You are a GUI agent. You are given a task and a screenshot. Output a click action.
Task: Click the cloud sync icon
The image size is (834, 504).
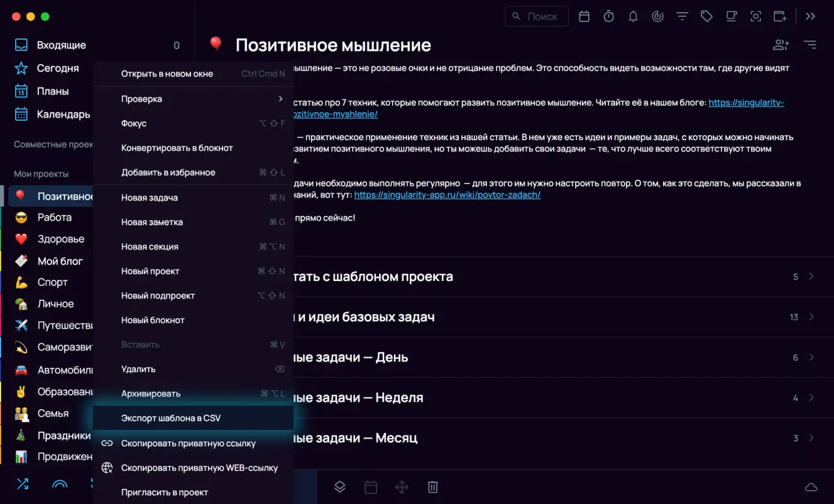(811, 488)
